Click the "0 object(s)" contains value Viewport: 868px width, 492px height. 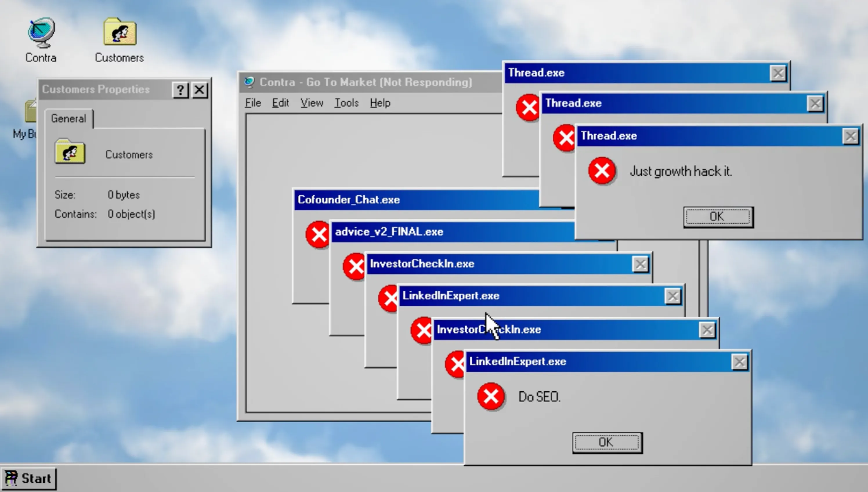131,214
